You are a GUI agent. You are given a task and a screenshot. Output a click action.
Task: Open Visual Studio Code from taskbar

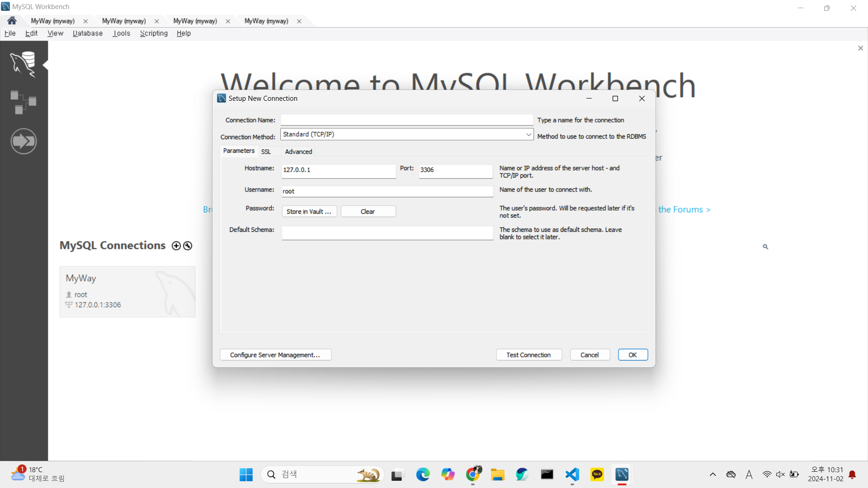pos(572,474)
